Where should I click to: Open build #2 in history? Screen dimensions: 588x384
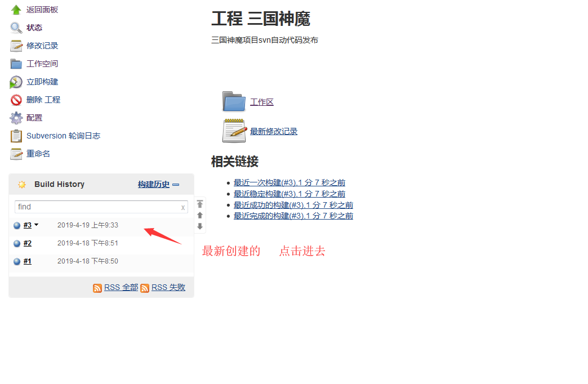[28, 243]
